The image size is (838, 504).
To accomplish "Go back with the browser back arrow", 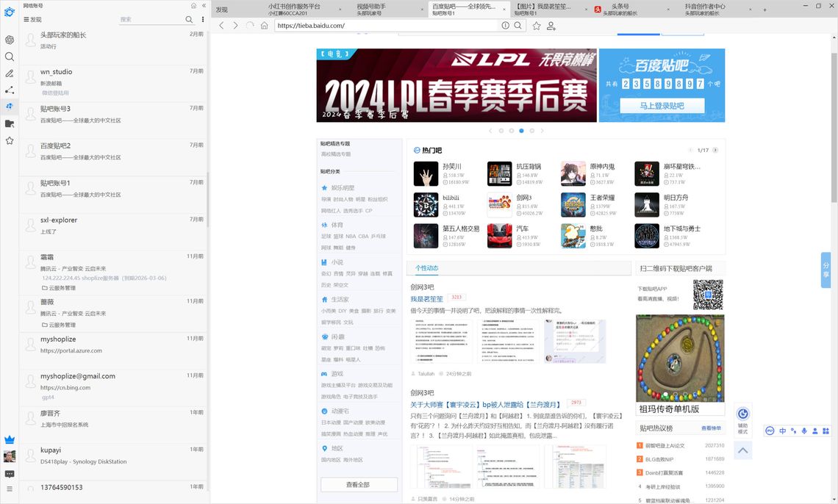I will (221, 25).
